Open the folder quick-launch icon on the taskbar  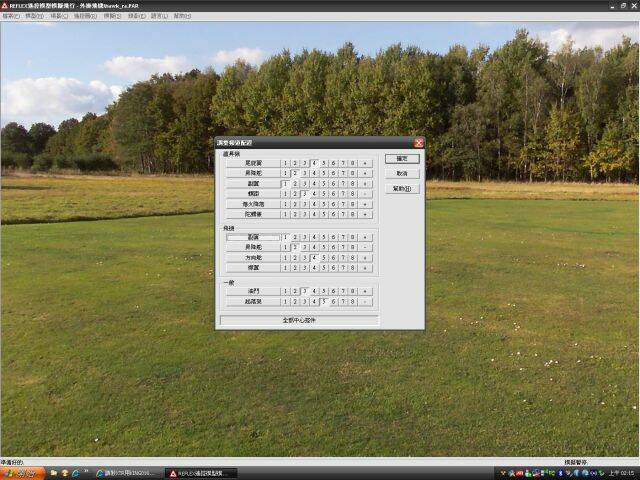tap(54, 473)
